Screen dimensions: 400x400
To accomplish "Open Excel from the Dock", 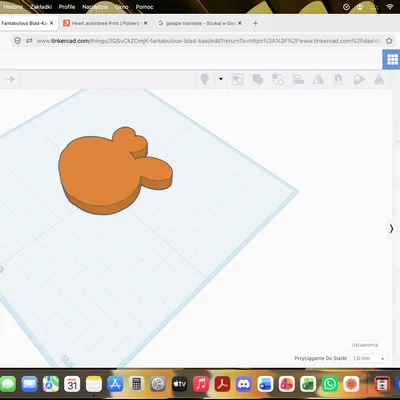I will 308,384.
